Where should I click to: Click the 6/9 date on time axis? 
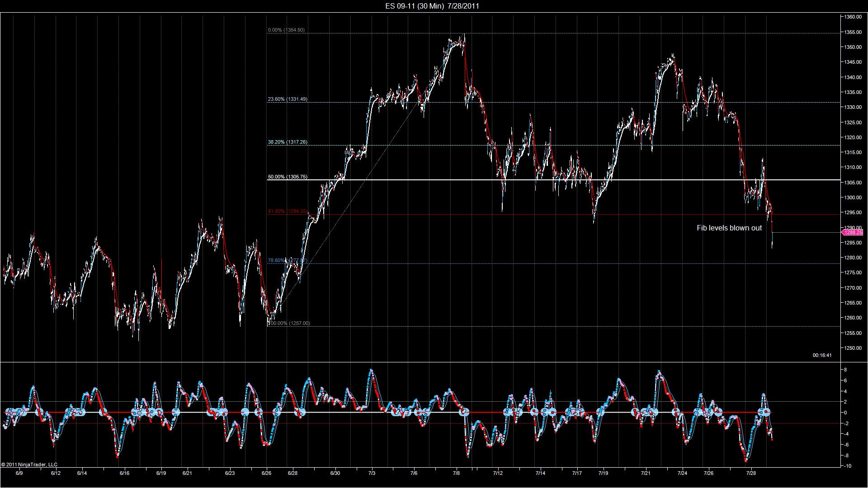pos(19,473)
